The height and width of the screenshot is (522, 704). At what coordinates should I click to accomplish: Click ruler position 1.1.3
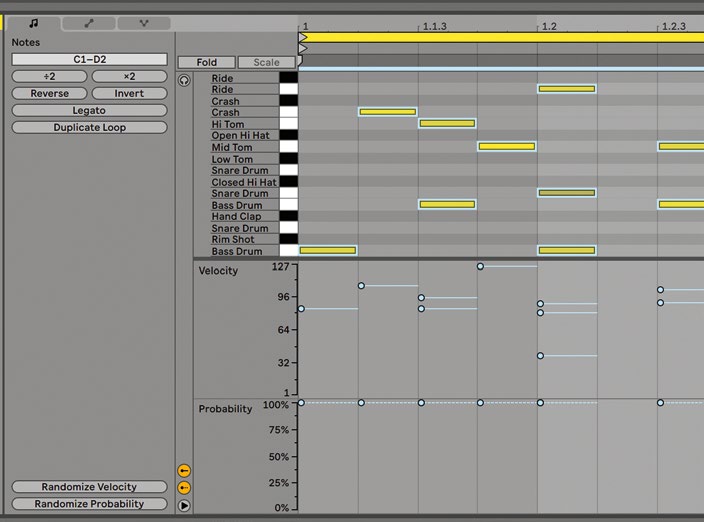click(x=435, y=26)
